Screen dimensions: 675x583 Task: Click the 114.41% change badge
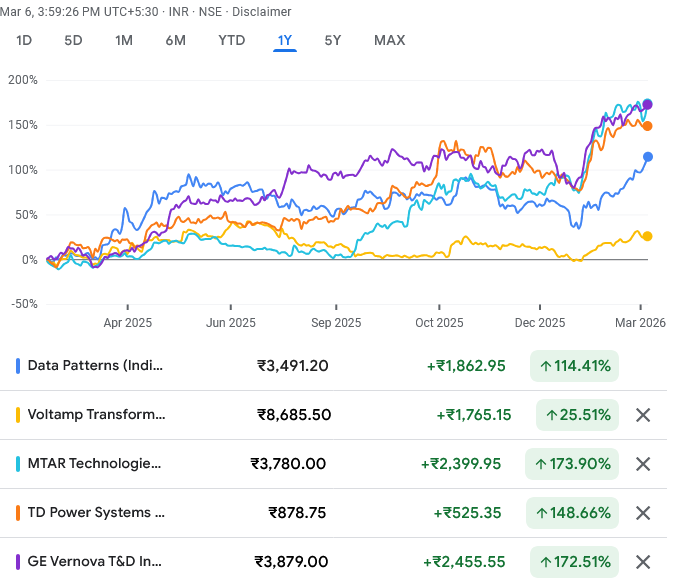[574, 366]
